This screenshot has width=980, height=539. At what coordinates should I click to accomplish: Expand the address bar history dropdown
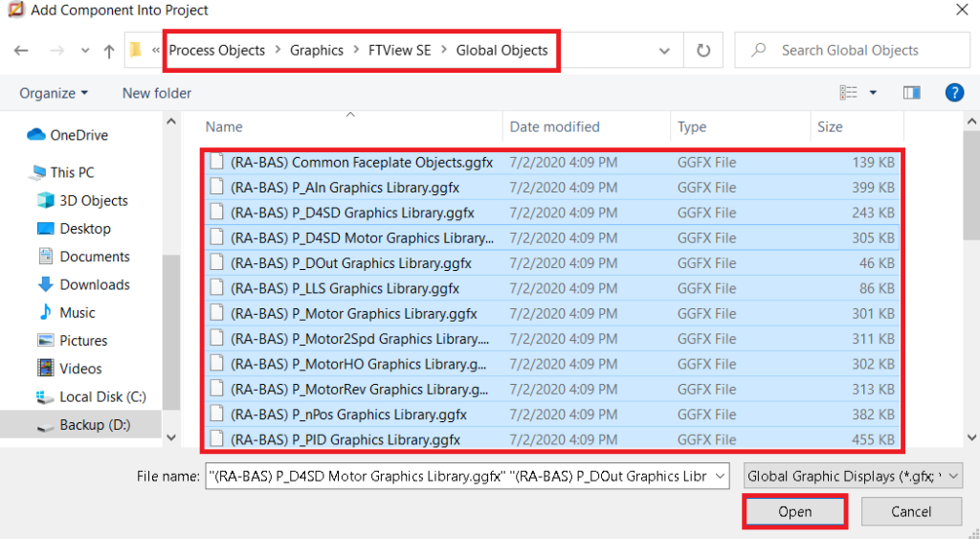point(664,51)
